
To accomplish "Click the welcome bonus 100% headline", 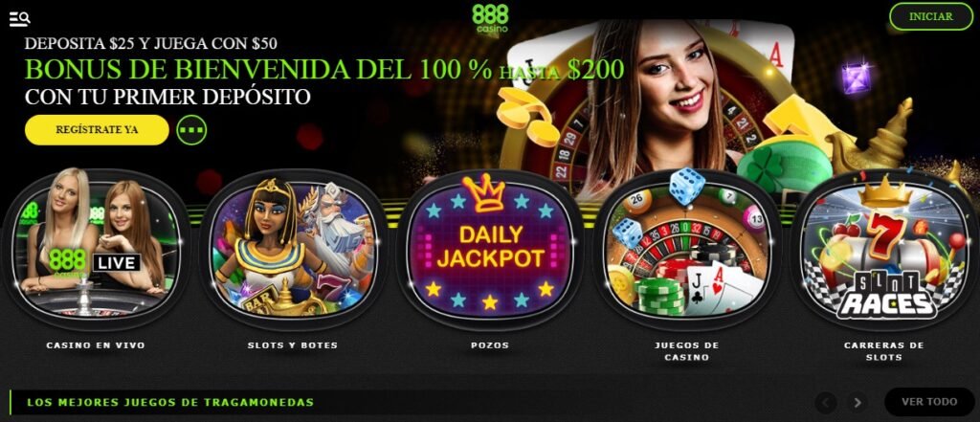I will 324,70.
